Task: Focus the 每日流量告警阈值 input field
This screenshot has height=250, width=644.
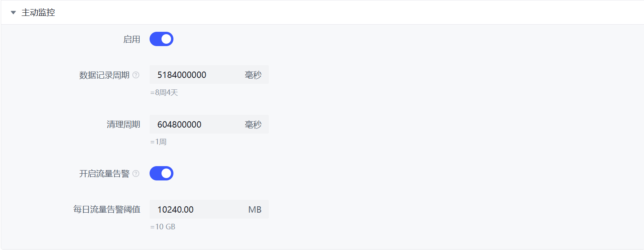Action: (x=195, y=209)
